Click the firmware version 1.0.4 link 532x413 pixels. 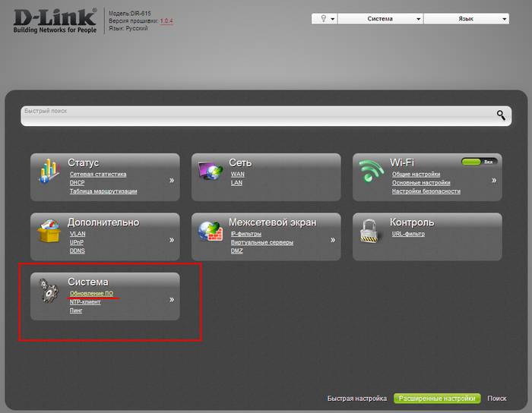point(166,21)
